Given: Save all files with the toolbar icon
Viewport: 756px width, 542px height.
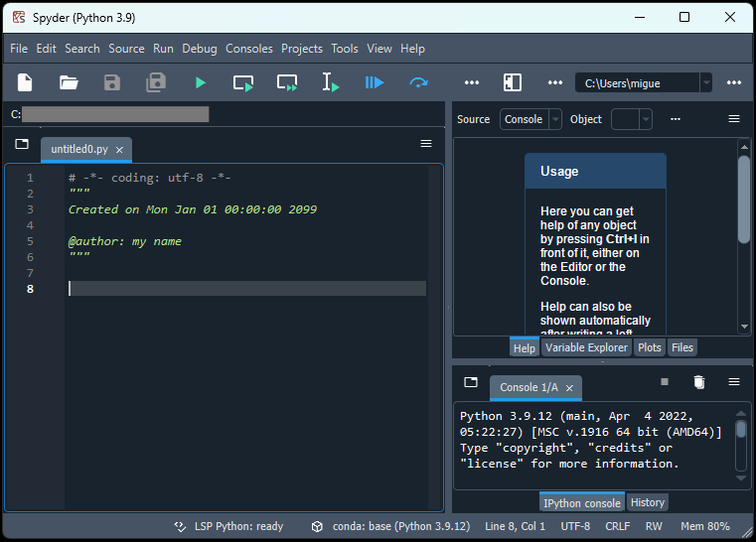Looking at the screenshot, I should (x=156, y=82).
